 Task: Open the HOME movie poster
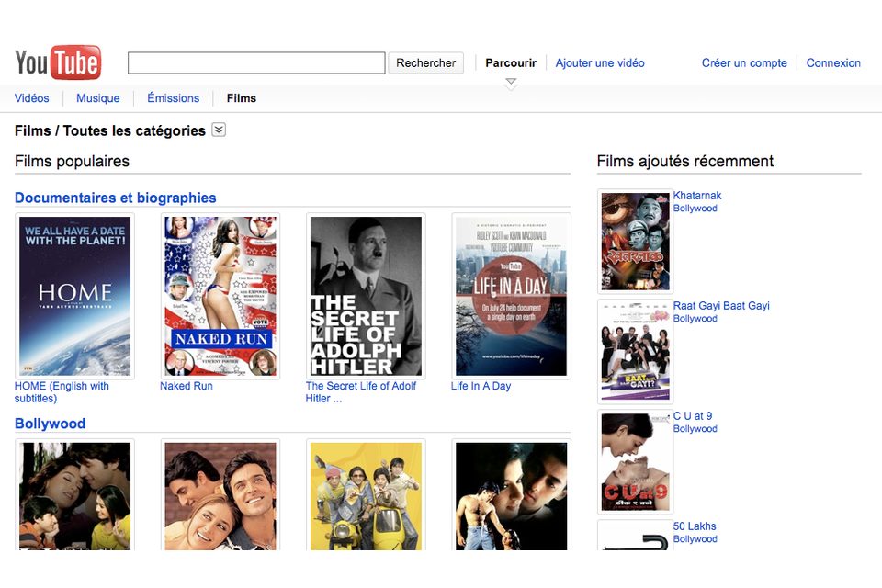74,296
